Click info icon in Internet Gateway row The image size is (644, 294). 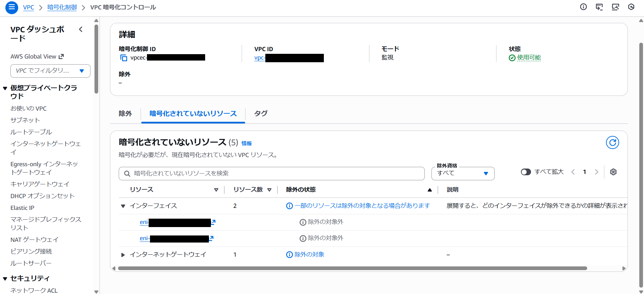point(290,255)
